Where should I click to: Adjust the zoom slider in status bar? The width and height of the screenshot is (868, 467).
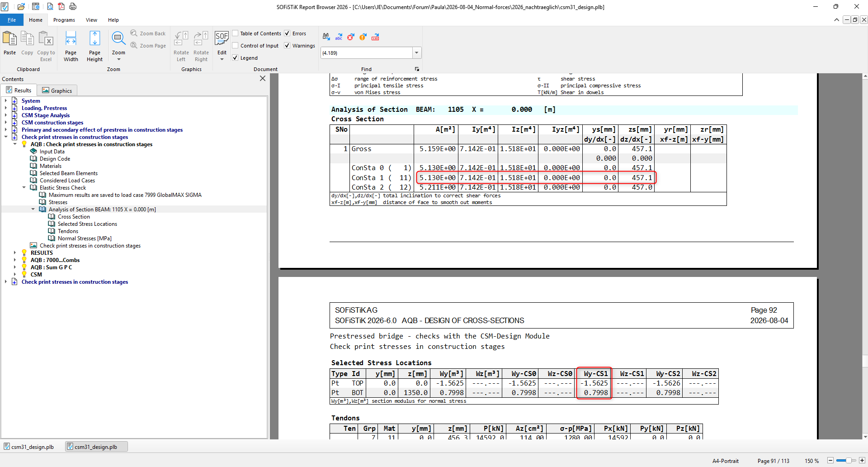(x=849, y=461)
